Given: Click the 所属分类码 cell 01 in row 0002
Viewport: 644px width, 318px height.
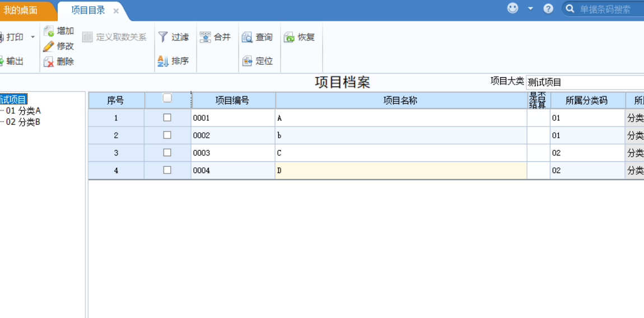Looking at the screenshot, I should pyautogui.click(x=587, y=135).
